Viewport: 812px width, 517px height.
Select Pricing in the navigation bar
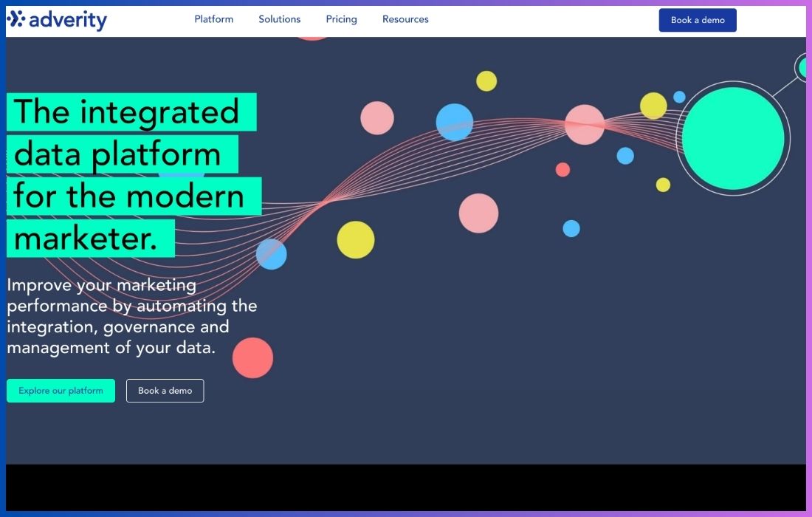coord(340,19)
